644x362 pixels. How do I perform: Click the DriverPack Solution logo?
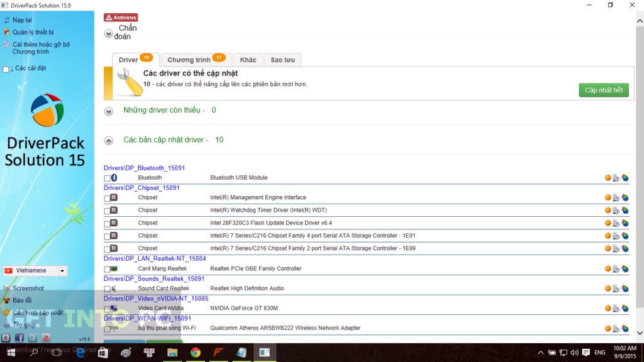click(x=47, y=110)
